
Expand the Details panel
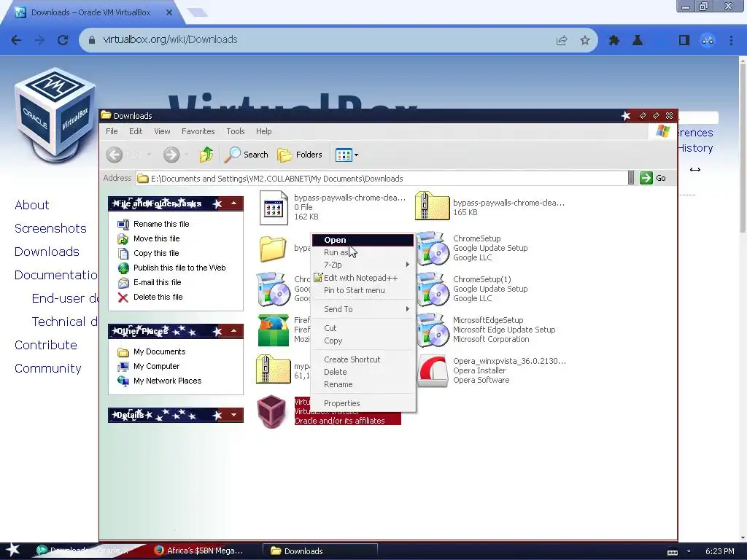coord(234,415)
